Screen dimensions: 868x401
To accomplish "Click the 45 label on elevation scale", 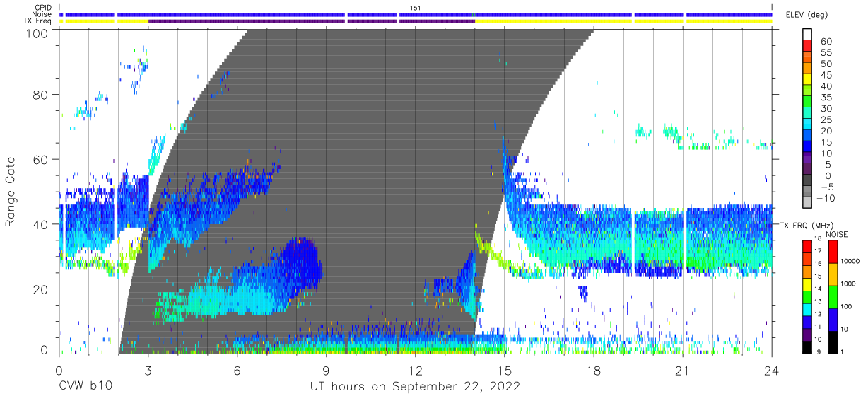I will click(825, 75).
